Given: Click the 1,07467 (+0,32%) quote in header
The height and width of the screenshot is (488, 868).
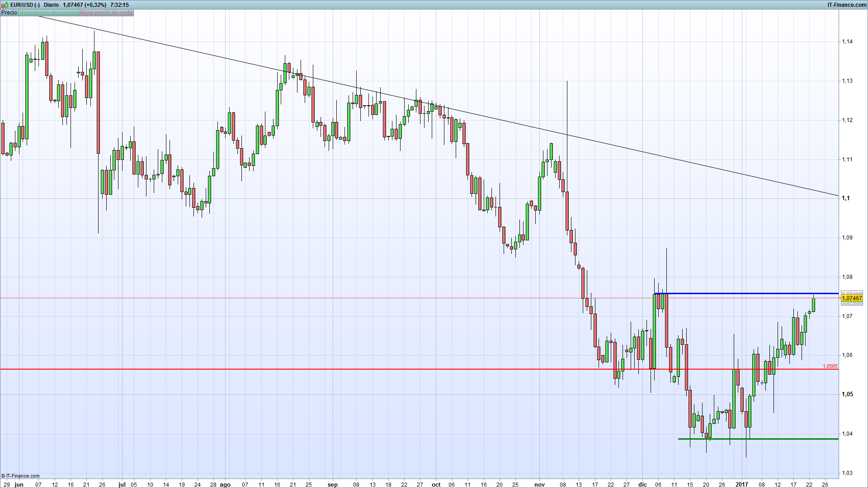Looking at the screenshot, I should (x=85, y=5).
